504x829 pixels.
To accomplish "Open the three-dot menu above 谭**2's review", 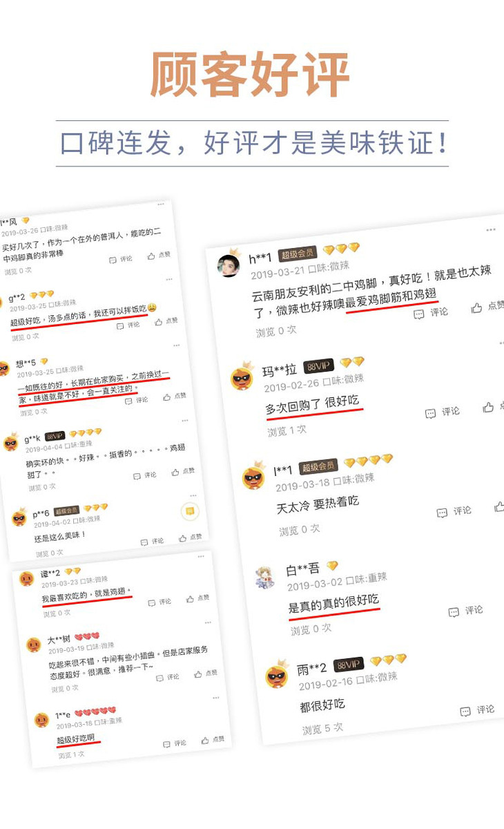I will click(201, 557).
